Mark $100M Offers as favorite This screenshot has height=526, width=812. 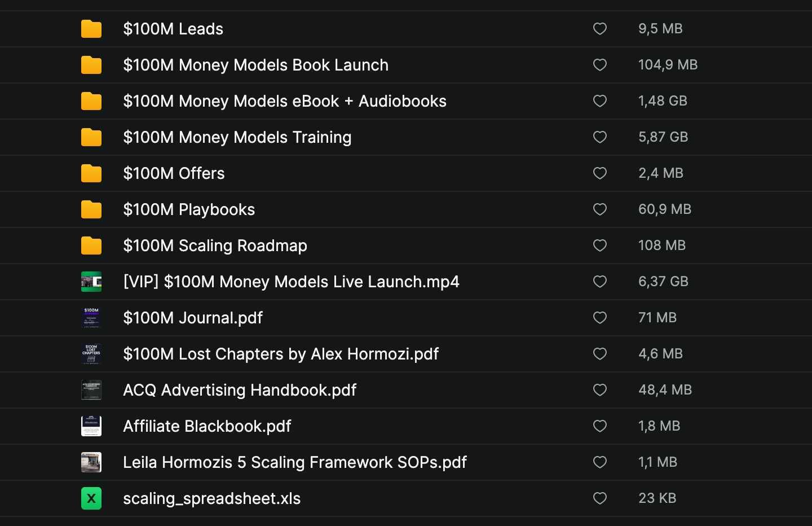pyautogui.click(x=600, y=173)
